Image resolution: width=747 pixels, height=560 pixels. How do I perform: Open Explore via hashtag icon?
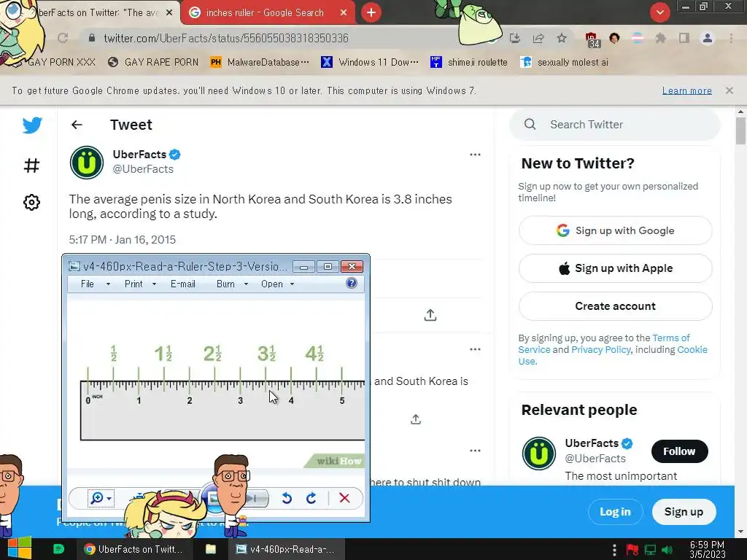pos(31,166)
